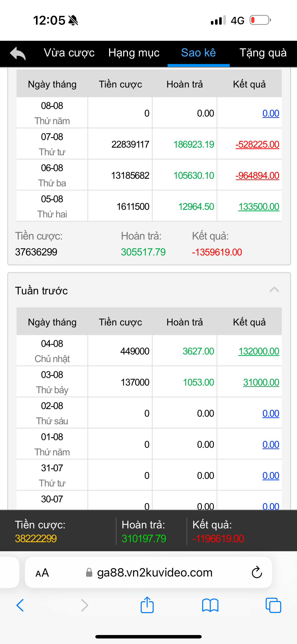Tap the back arrow in the black header
This screenshot has width=297, height=644.
(18, 53)
